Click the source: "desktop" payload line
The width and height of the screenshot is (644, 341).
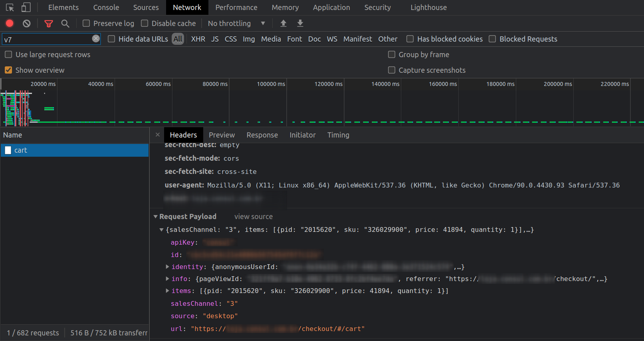pyautogui.click(x=204, y=316)
